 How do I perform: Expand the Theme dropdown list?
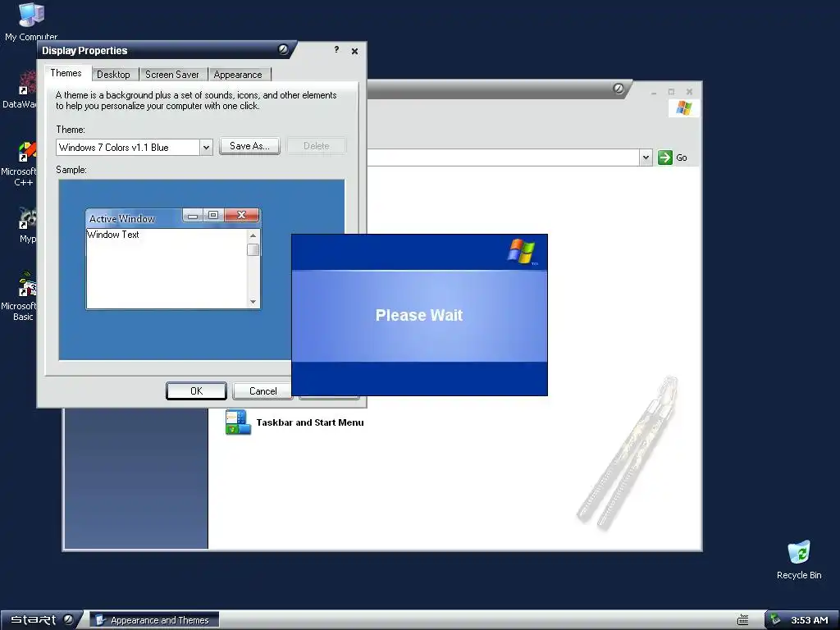pyautogui.click(x=206, y=148)
